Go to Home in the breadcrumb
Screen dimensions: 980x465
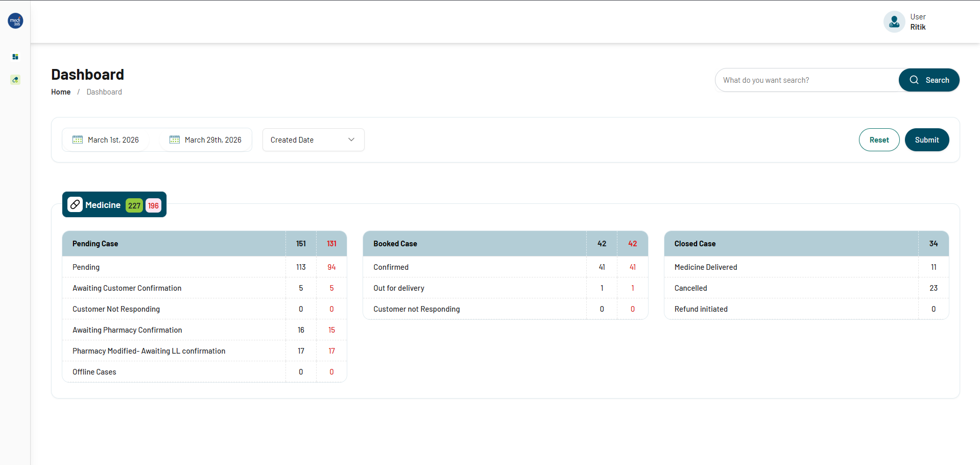point(61,92)
